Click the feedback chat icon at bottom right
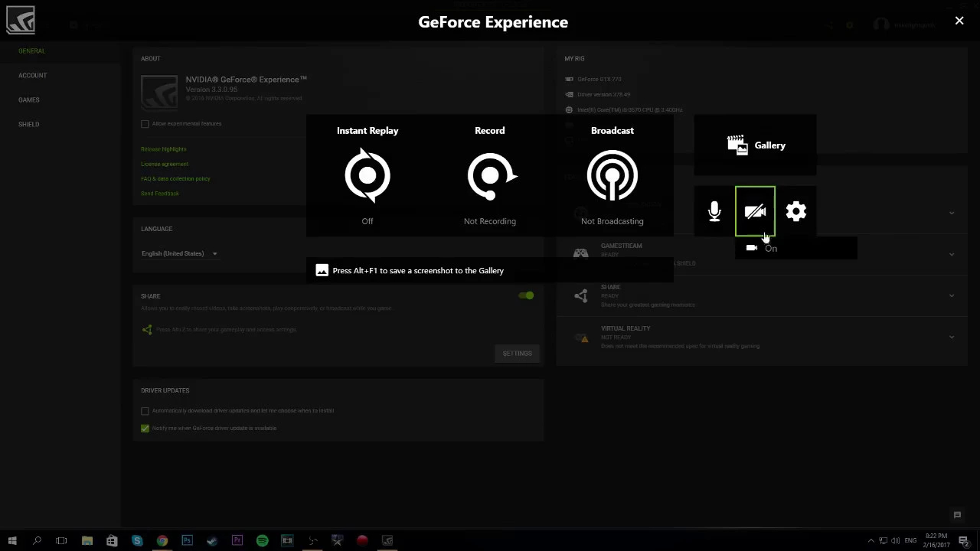Image resolution: width=980 pixels, height=551 pixels. [x=957, y=515]
